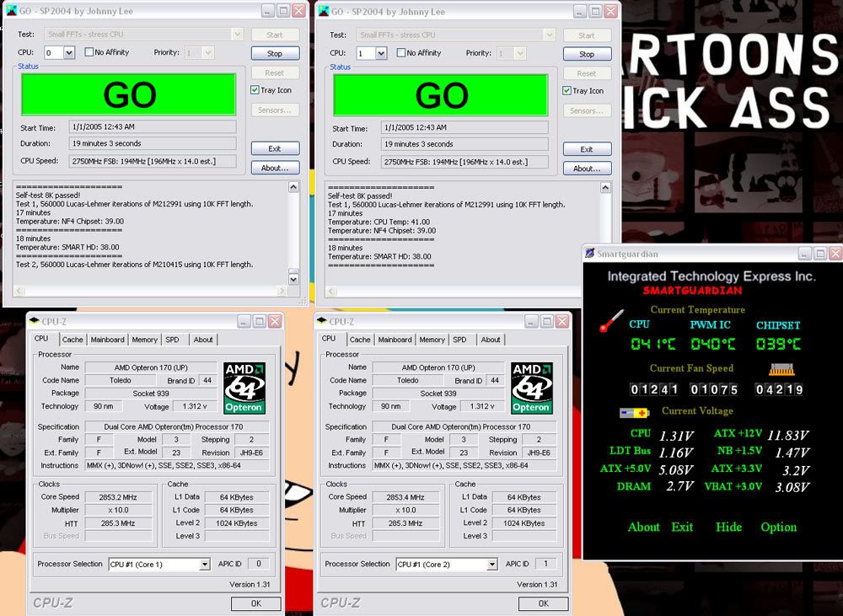The image size is (843, 616).
Task: Open Priority dropdown in right SP2004 window
Action: (x=519, y=53)
